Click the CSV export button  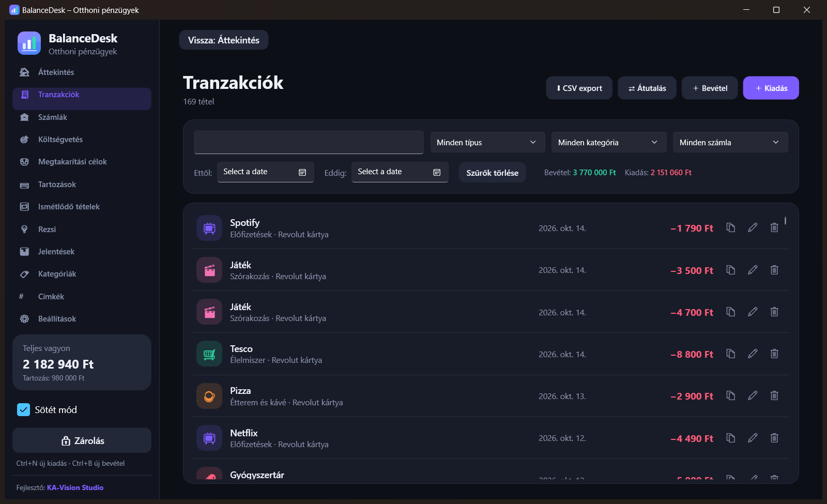click(579, 88)
